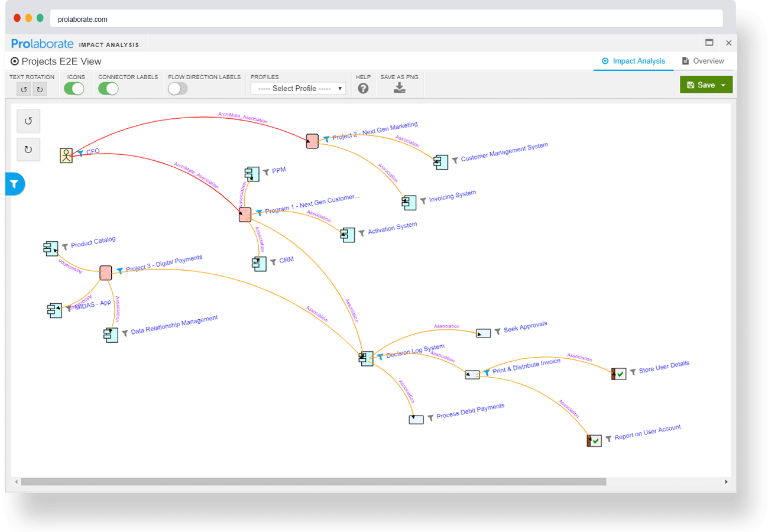
Task: Close the Impact Analysis panel
Action: [x=728, y=43]
